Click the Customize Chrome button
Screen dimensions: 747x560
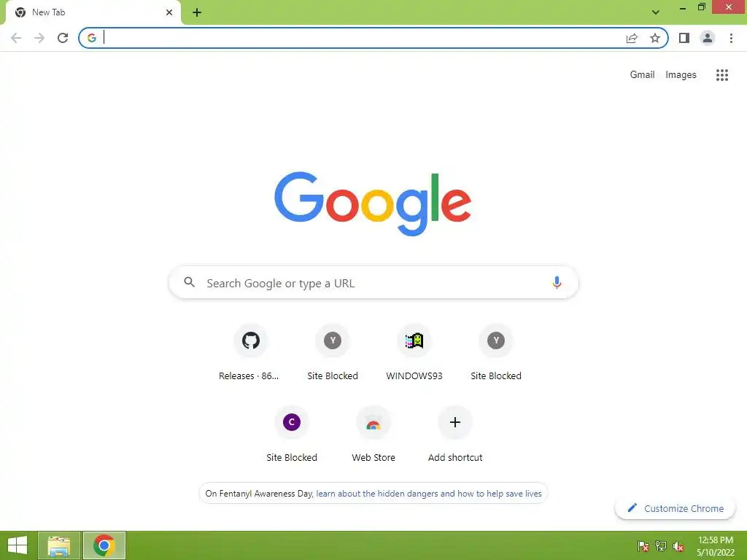675,508
